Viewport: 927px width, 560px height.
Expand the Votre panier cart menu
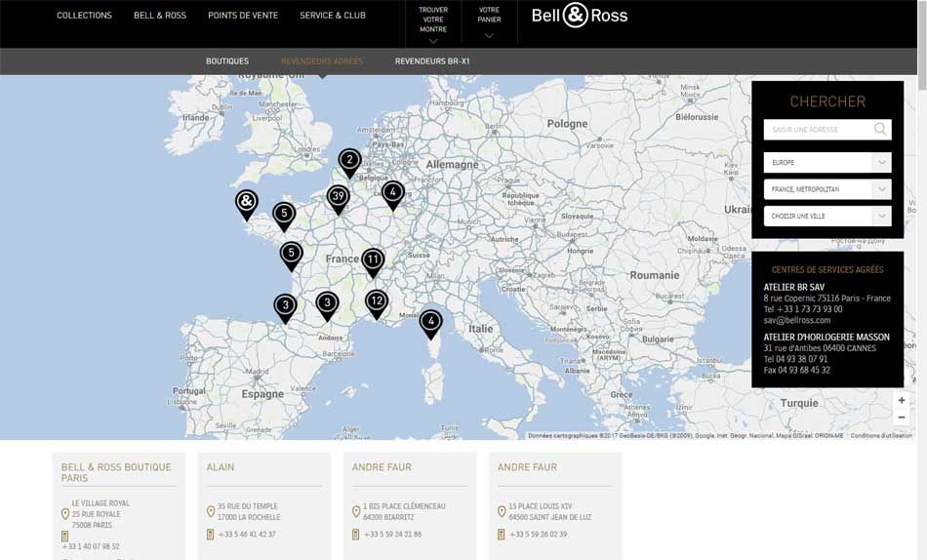pos(489,23)
